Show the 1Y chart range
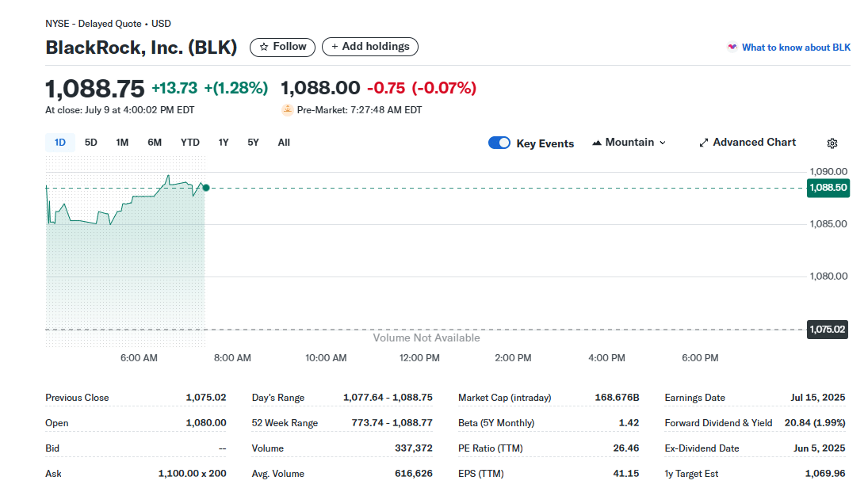 (x=223, y=143)
